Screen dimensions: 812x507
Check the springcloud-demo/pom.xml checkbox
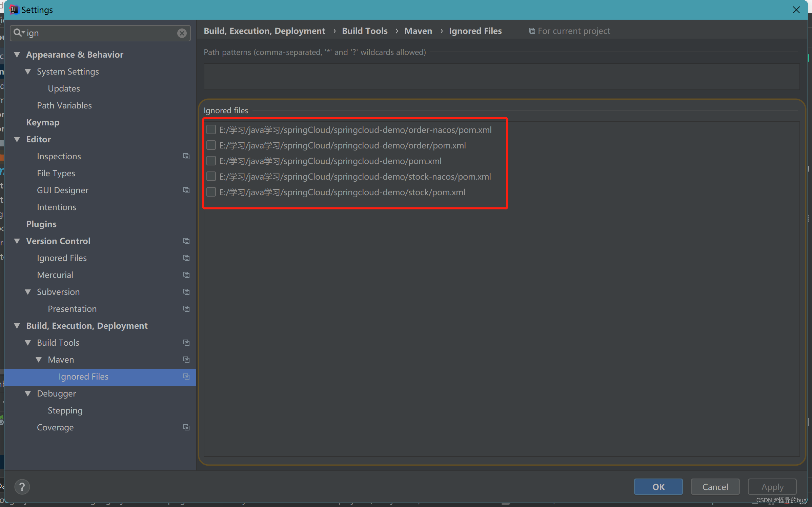click(211, 161)
